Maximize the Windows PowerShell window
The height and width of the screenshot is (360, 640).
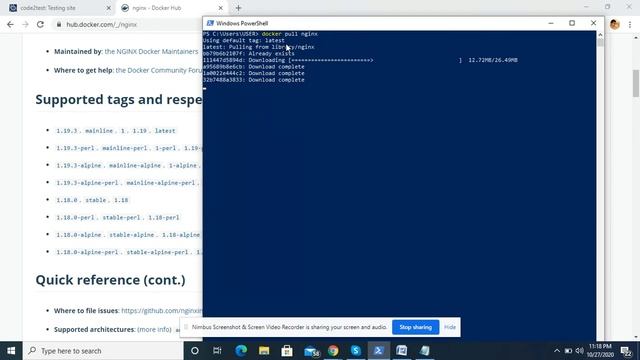coord(572,23)
